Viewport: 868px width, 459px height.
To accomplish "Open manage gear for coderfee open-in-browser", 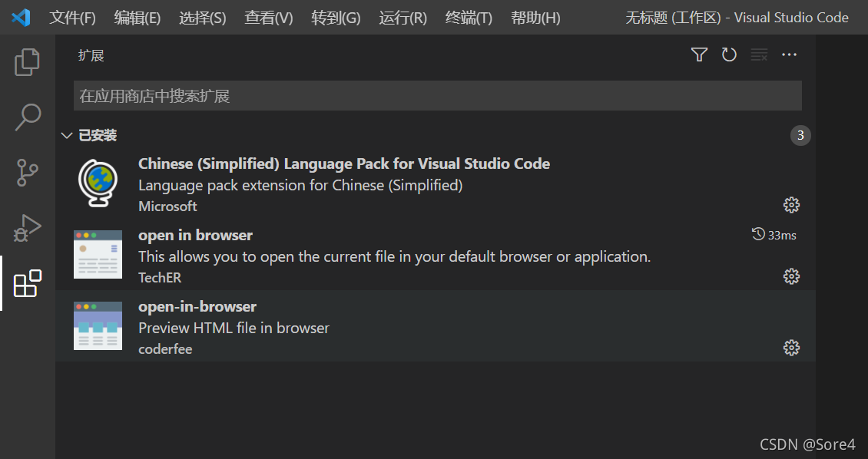I will [792, 348].
